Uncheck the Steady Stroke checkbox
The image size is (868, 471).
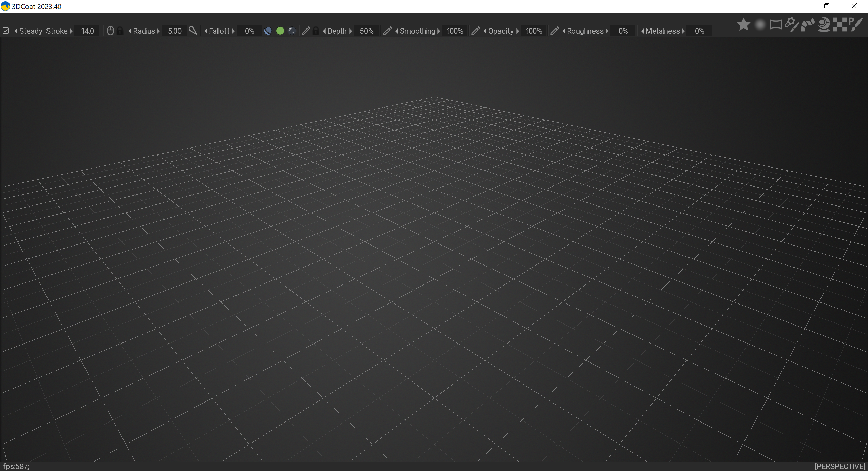tap(6, 31)
